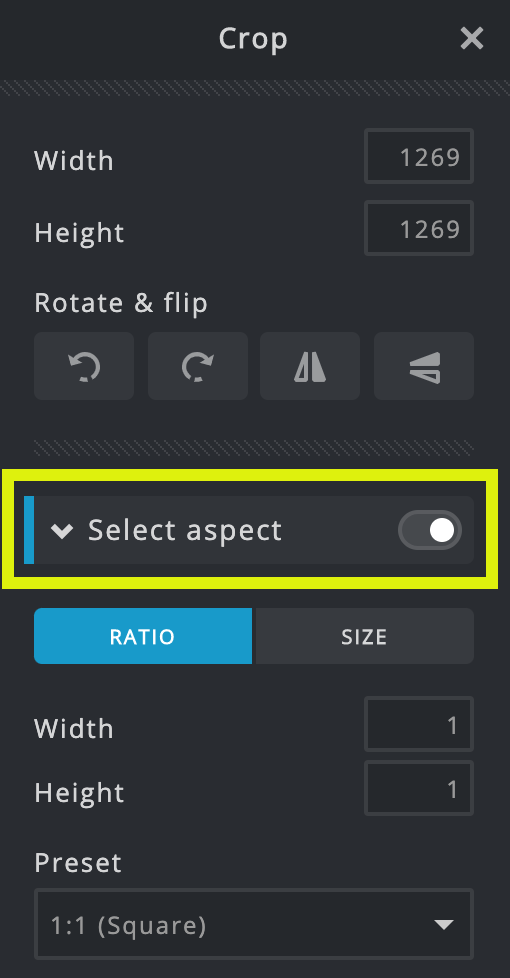510x978 pixels.
Task: Click the blue accent bar beside Select aspect
Action: pos(29,530)
